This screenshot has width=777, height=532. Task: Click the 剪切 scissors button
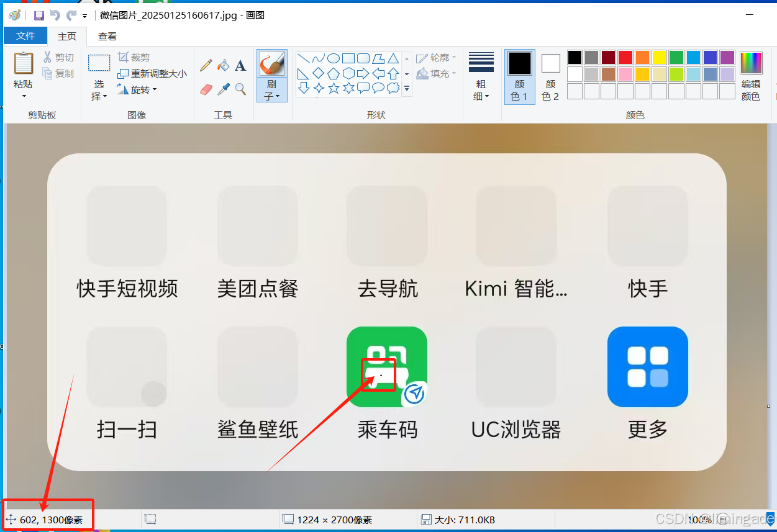pos(58,57)
